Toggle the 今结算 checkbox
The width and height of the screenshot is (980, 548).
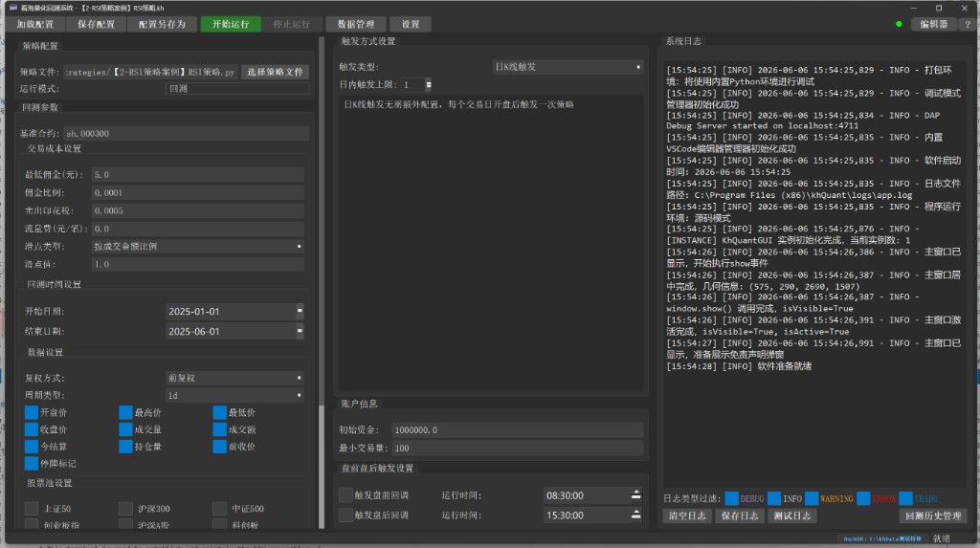pos(32,447)
